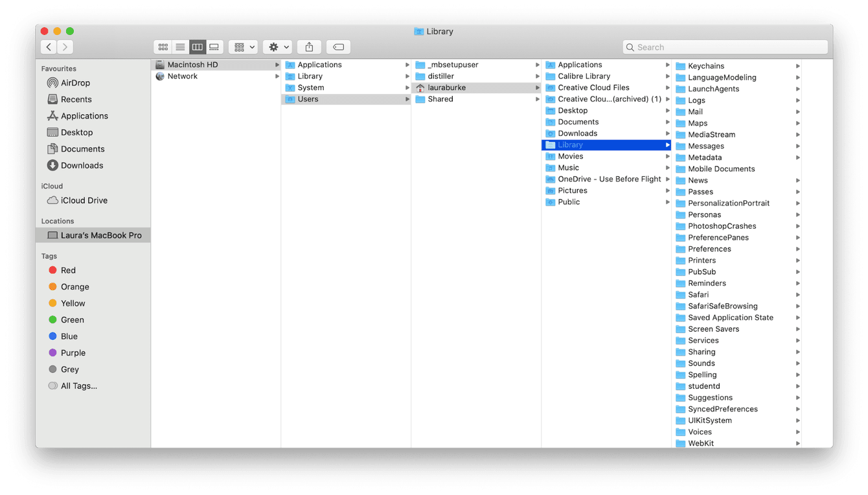Select the Red tag

(68, 270)
